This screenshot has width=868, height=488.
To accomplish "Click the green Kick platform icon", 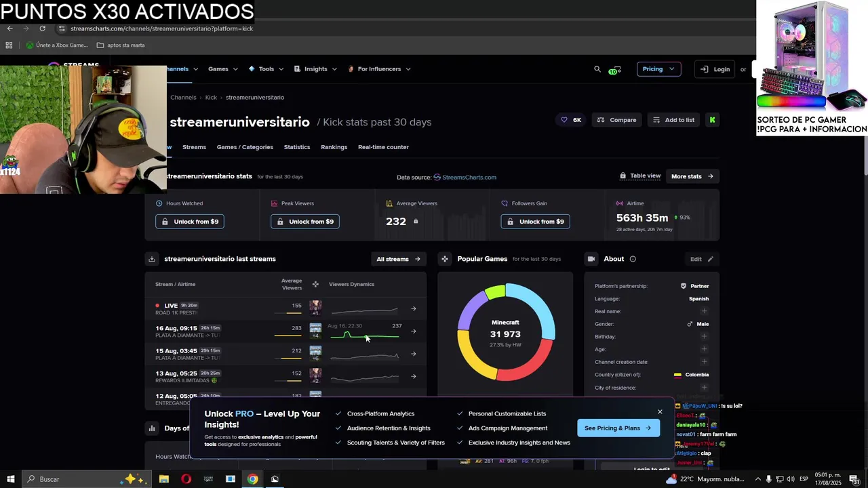I will click(x=712, y=120).
